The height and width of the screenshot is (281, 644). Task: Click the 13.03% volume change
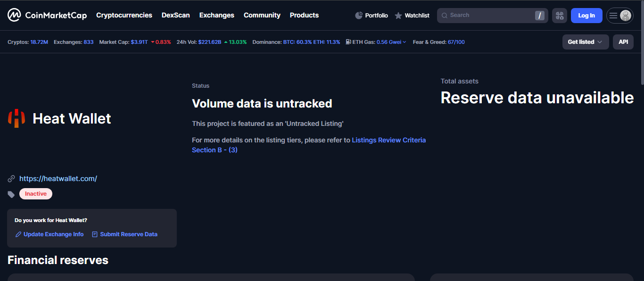(235, 42)
